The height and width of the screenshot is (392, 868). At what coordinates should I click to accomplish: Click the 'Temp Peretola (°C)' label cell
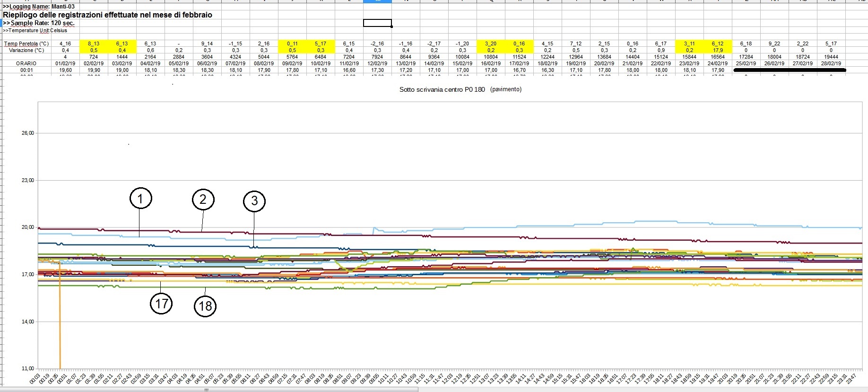coord(26,44)
